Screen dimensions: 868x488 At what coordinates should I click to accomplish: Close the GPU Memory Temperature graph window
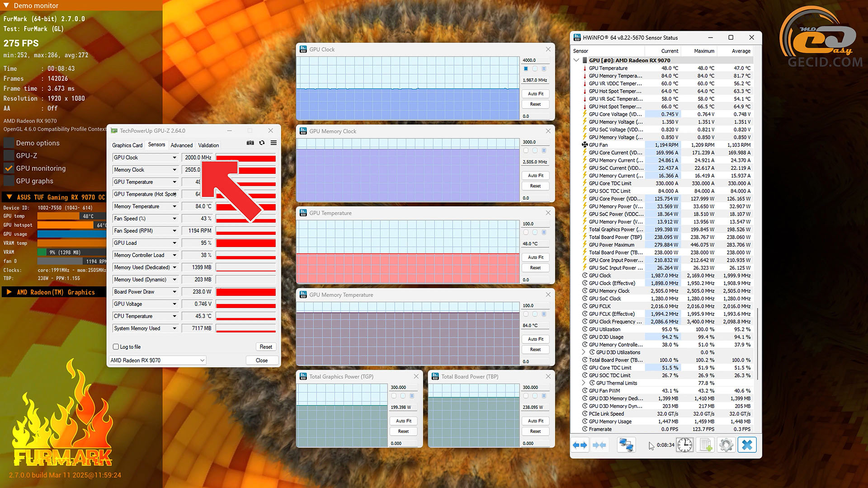point(548,295)
